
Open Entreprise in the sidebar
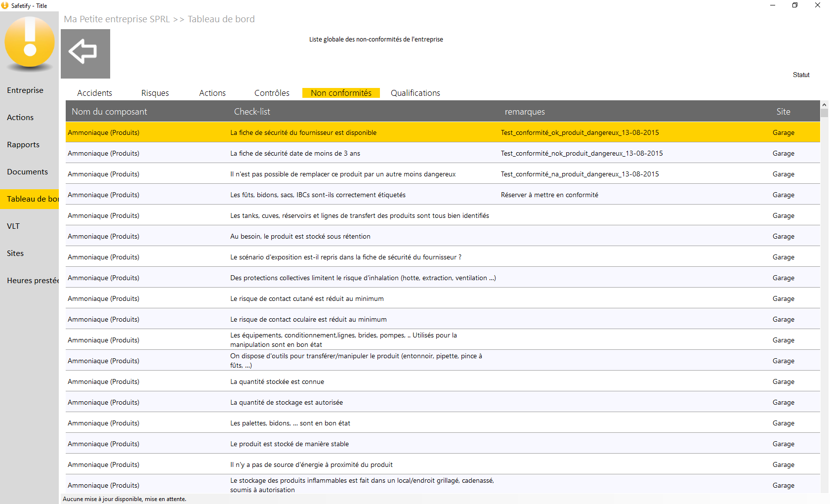(x=25, y=90)
